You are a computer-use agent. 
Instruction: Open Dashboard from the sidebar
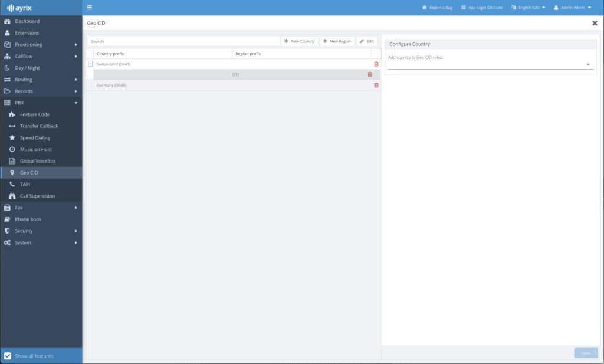(27, 21)
